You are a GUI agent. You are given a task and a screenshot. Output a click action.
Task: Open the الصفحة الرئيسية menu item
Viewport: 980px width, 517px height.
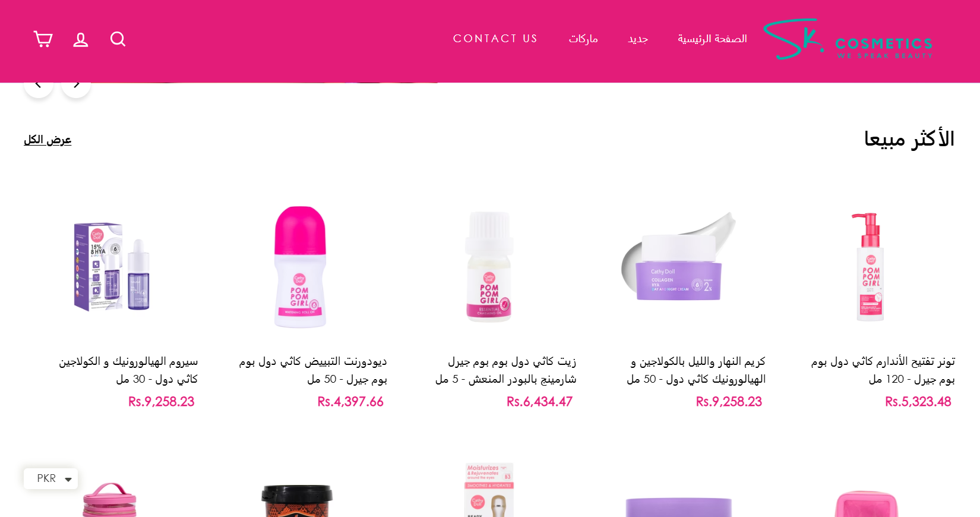click(x=712, y=39)
